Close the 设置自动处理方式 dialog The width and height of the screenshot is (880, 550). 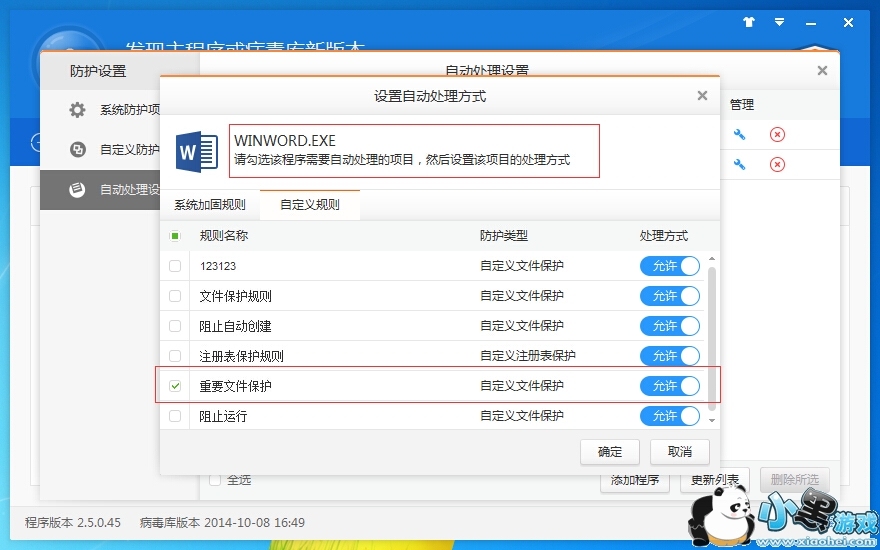702,95
